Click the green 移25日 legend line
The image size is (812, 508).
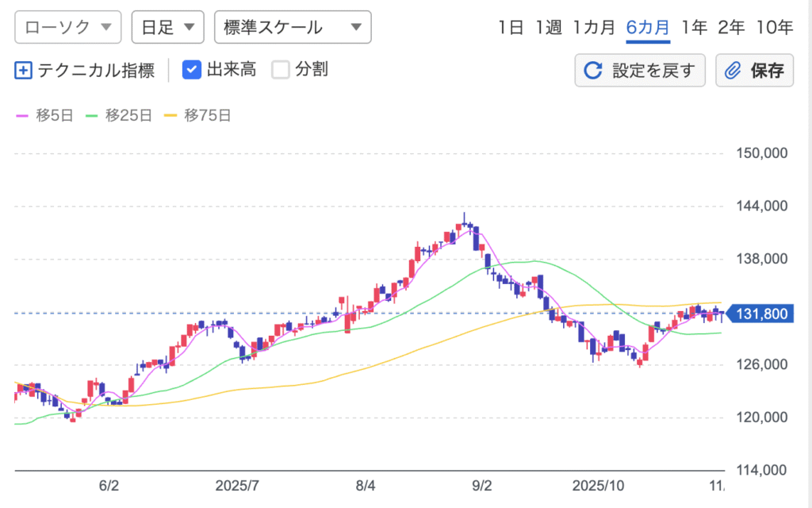[x=92, y=116]
